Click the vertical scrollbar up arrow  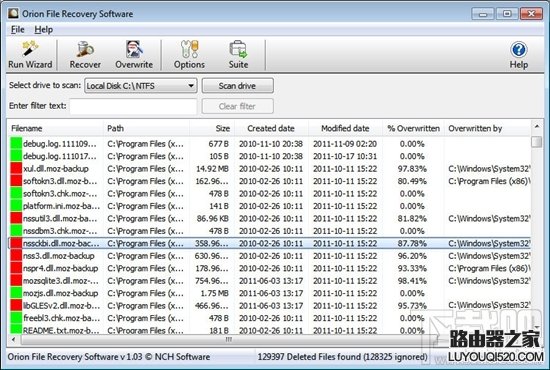coord(537,126)
